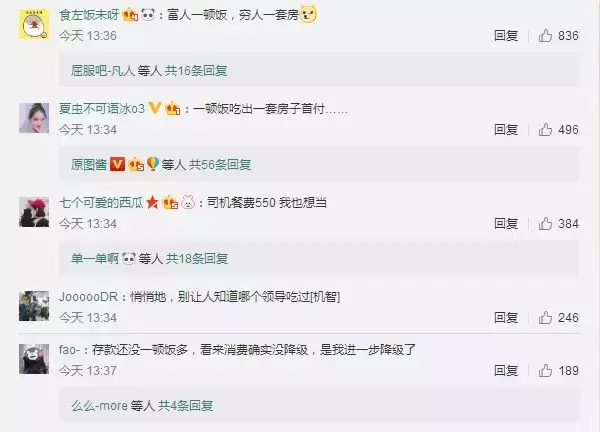Image resolution: width=600 pixels, height=432 pixels.
Task: Like fao-'s comment with 189 likes
Action: (x=545, y=370)
